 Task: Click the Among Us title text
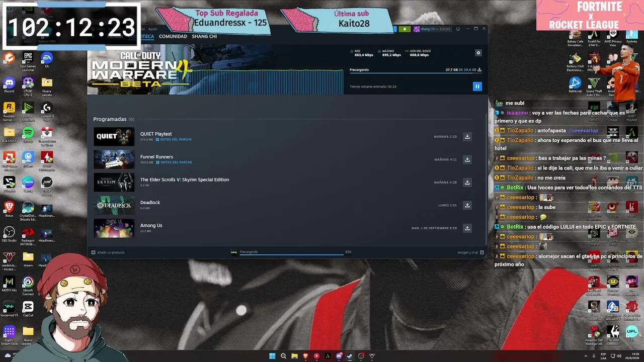pyautogui.click(x=151, y=225)
